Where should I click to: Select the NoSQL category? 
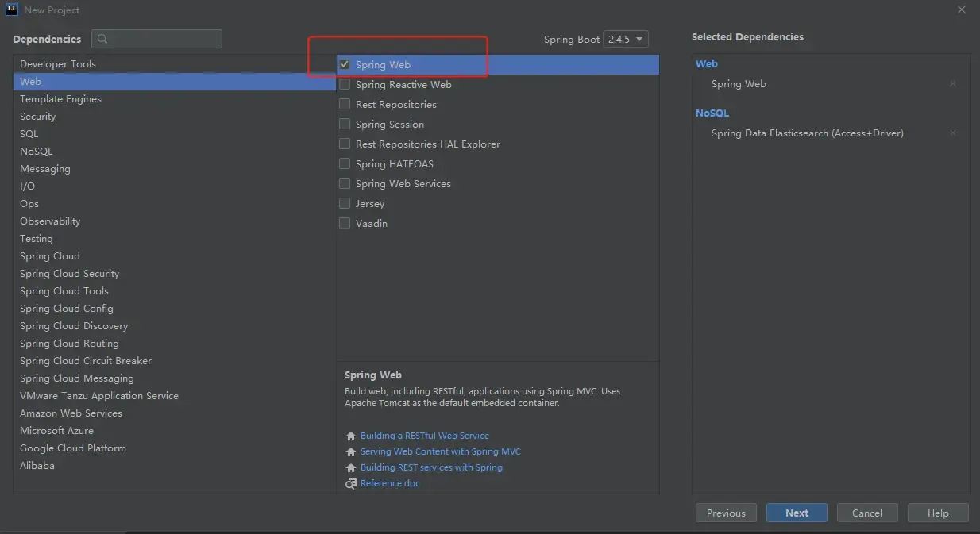coord(37,152)
